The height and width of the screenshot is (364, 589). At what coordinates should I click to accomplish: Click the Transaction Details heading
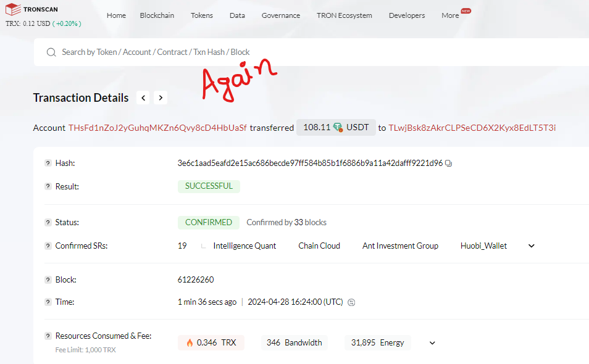tap(81, 98)
